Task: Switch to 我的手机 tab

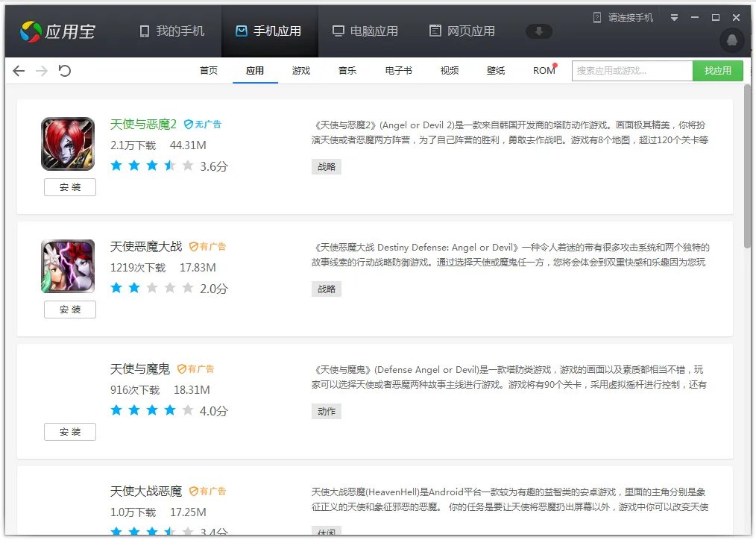Action: coord(171,31)
